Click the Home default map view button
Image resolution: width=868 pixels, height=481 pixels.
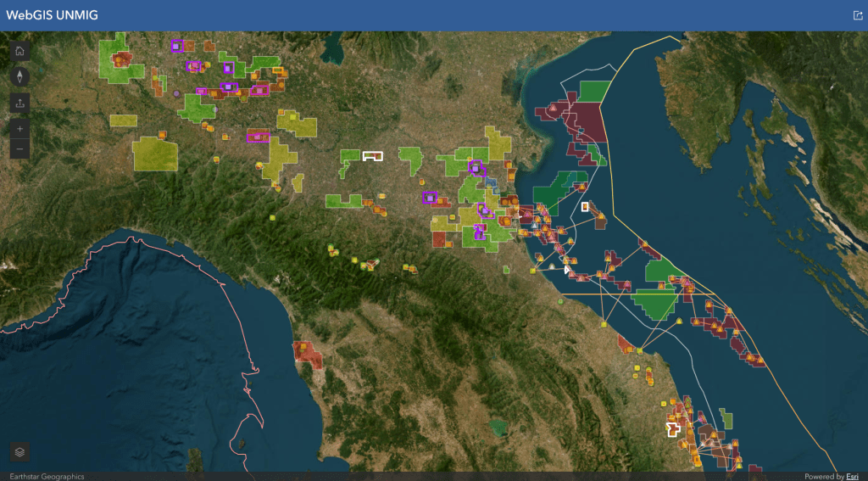coord(19,51)
